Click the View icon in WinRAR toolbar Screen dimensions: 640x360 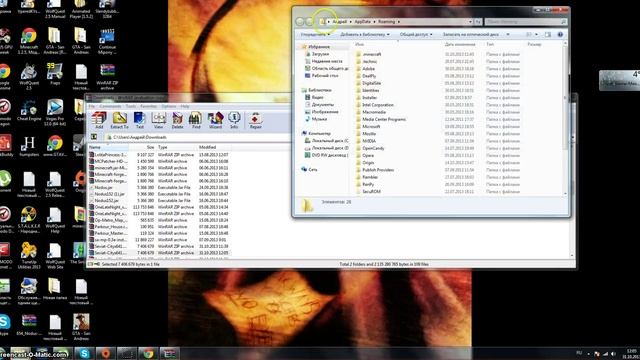158,120
